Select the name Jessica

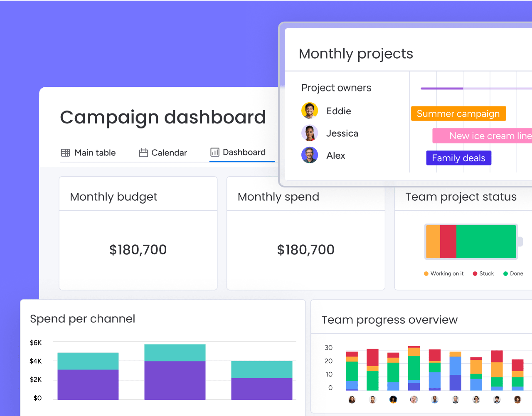point(342,133)
